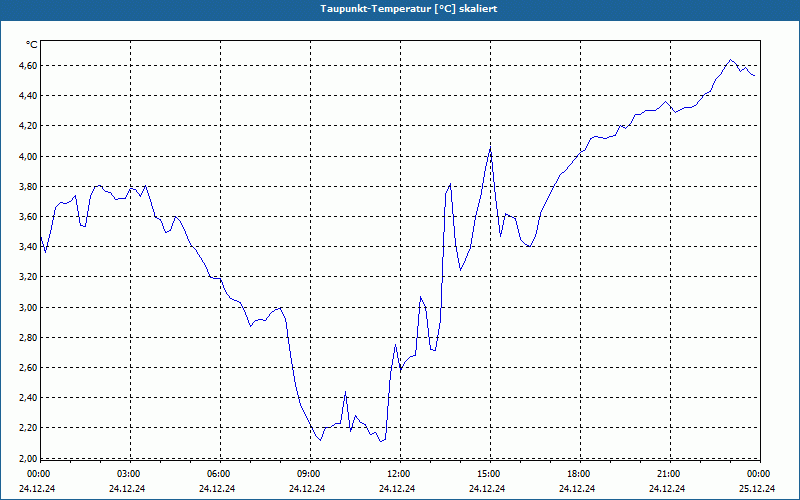Select the 4,60 y-axis tick label
The width and height of the screenshot is (800, 500).
28,66
